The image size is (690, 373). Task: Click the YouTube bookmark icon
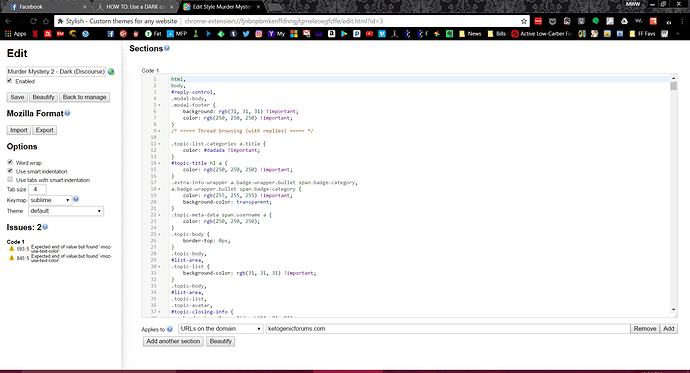(369, 33)
